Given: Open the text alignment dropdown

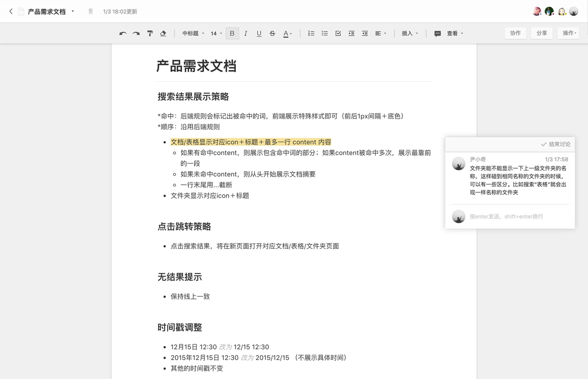Looking at the screenshot, I should [380, 33].
